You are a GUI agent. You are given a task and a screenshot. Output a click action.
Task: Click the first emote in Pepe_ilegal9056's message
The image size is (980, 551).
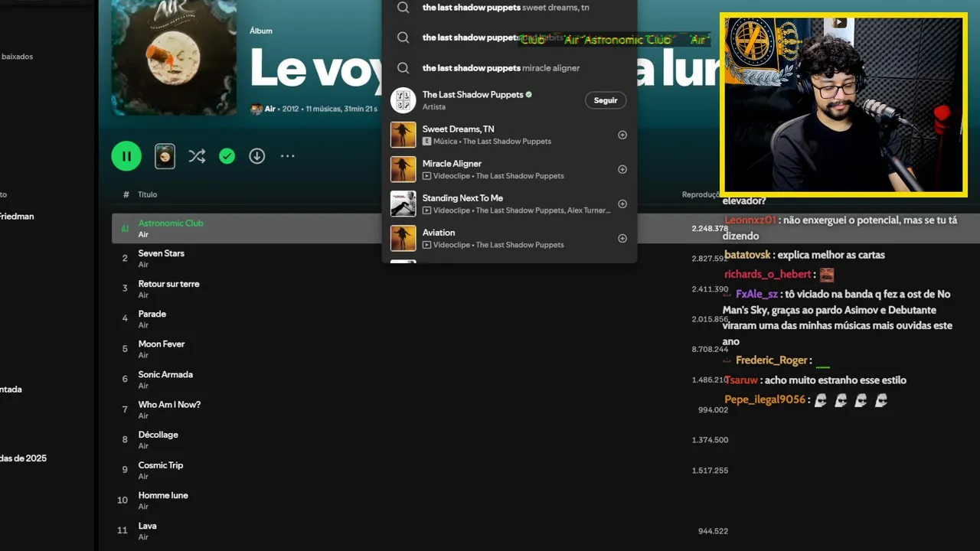tap(821, 400)
